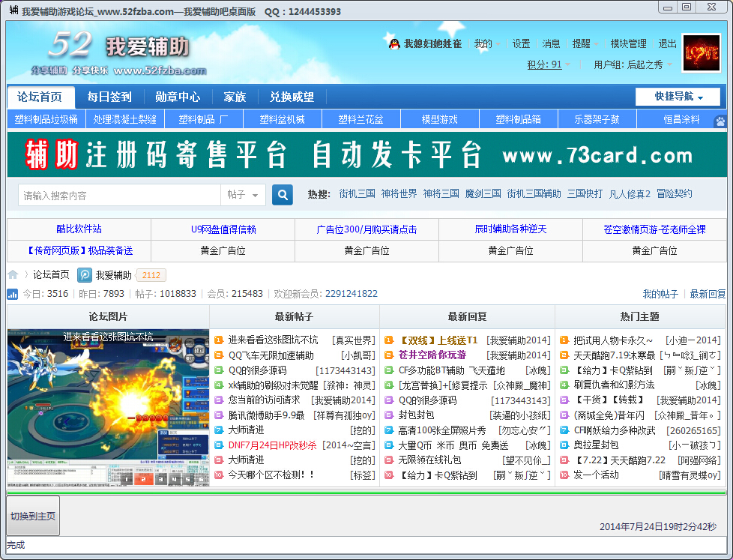Click rank 10 badge before 今天哪个区不检测

(x=218, y=475)
